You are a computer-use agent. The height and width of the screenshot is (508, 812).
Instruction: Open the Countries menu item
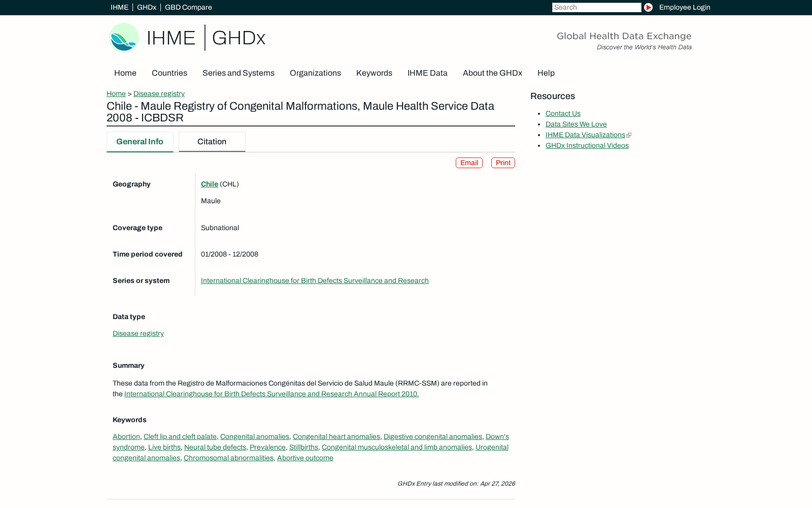[170, 73]
